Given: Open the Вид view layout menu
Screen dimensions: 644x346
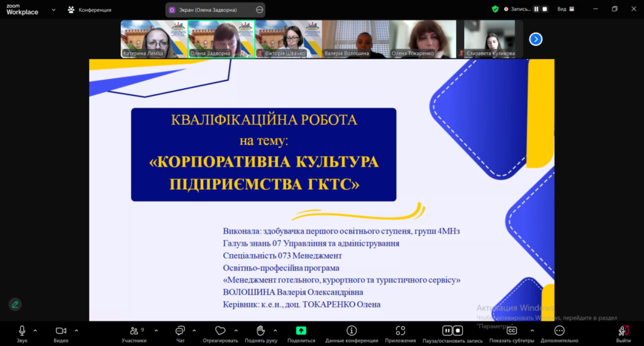Looking at the screenshot, I should pos(566,9).
